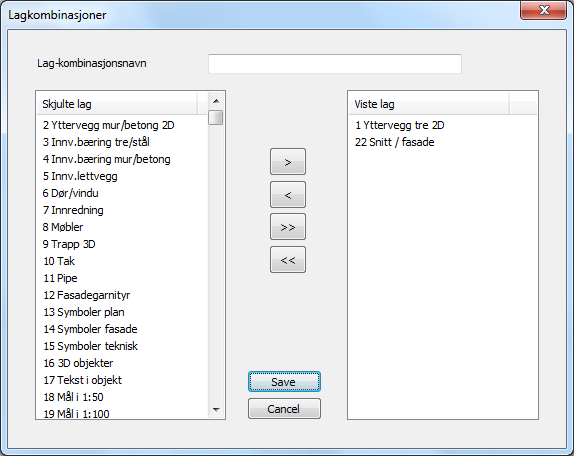This screenshot has width=574, height=456.
Task: Click the 'Skjulte lag' column header
Action: [117, 104]
